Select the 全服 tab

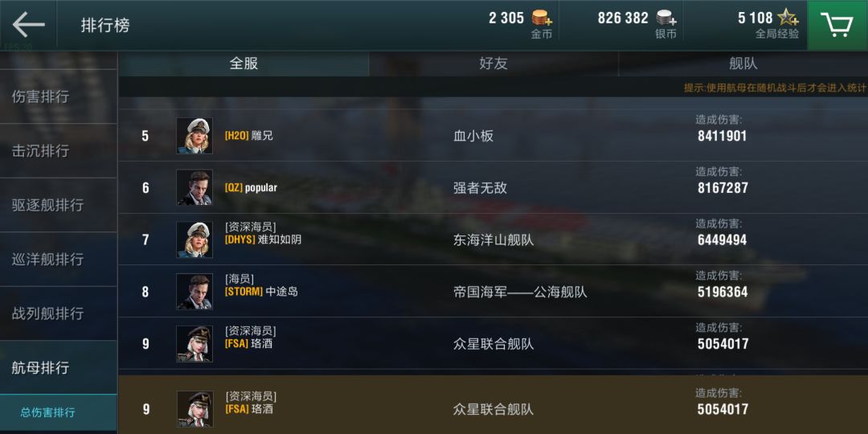coord(244,63)
